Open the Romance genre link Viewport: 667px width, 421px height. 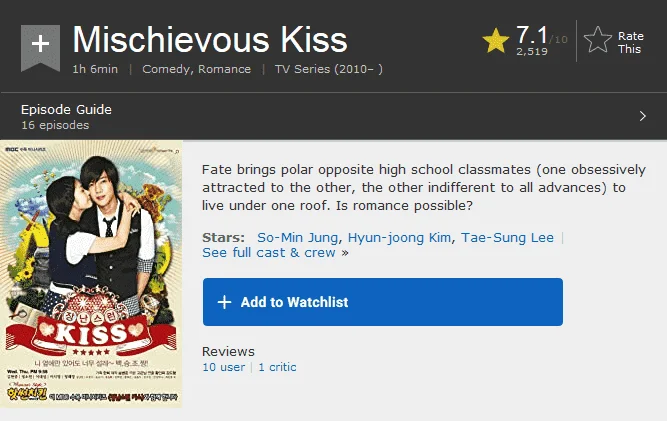(225, 69)
